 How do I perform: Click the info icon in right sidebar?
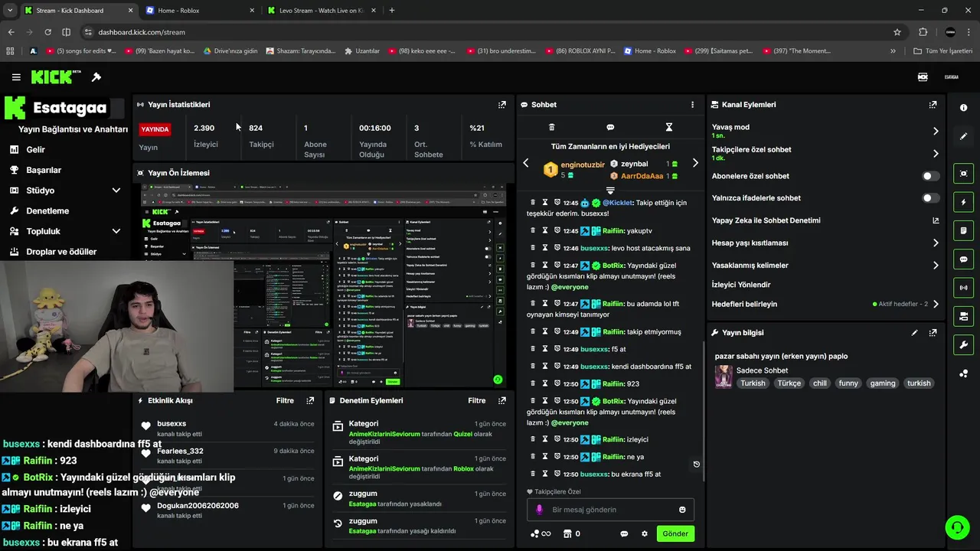click(x=964, y=108)
